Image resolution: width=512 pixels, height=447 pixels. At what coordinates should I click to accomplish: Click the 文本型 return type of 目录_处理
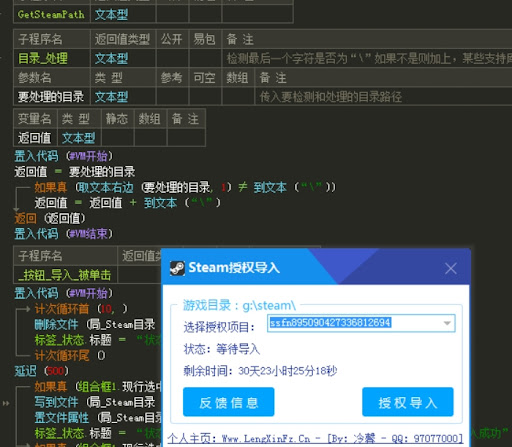pos(123,59)
